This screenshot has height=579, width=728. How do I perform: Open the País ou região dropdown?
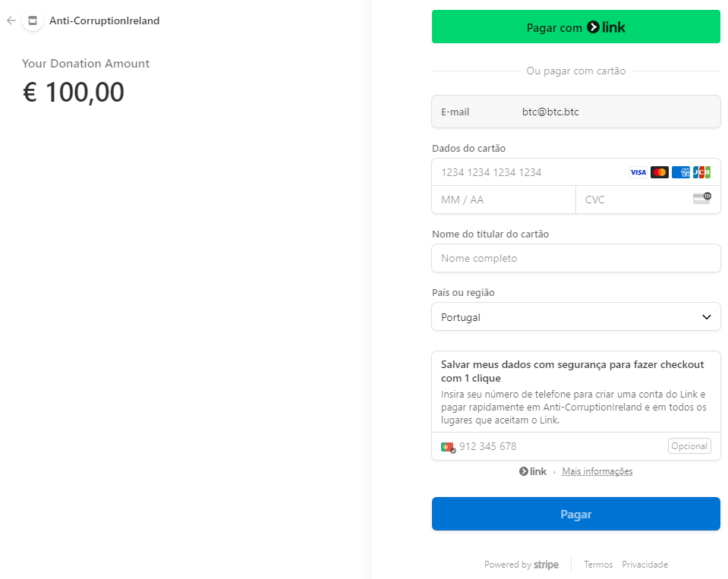[575, 317]
